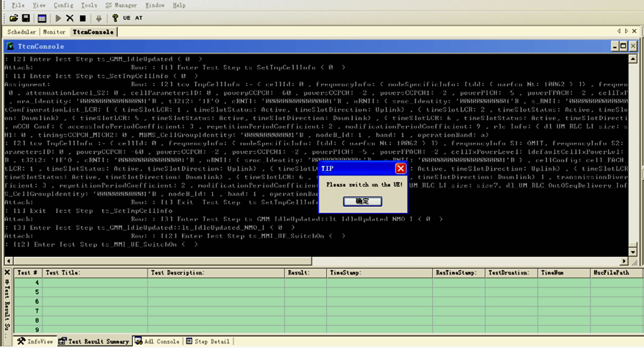Switch to the Scheduler tab

21,32
